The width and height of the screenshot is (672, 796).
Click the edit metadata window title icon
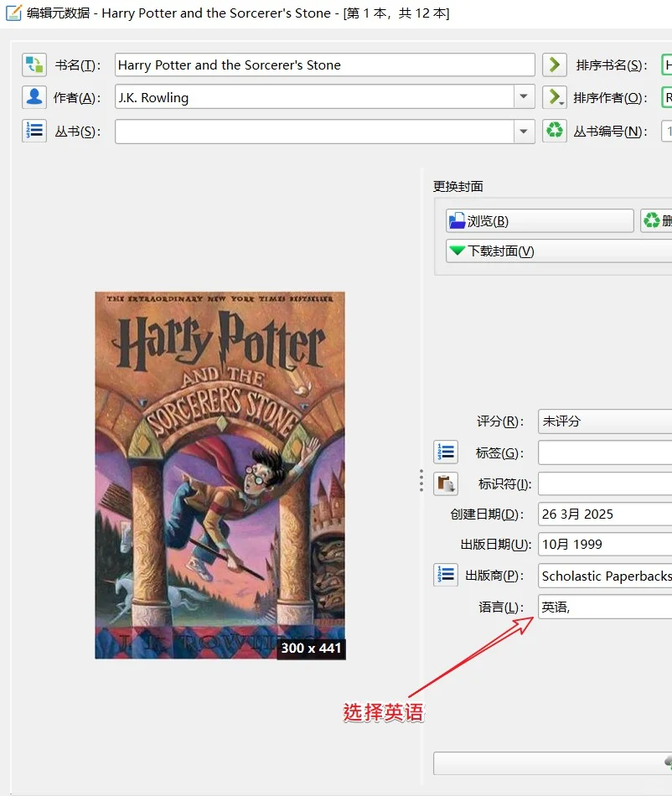click(x=13, y=13)
